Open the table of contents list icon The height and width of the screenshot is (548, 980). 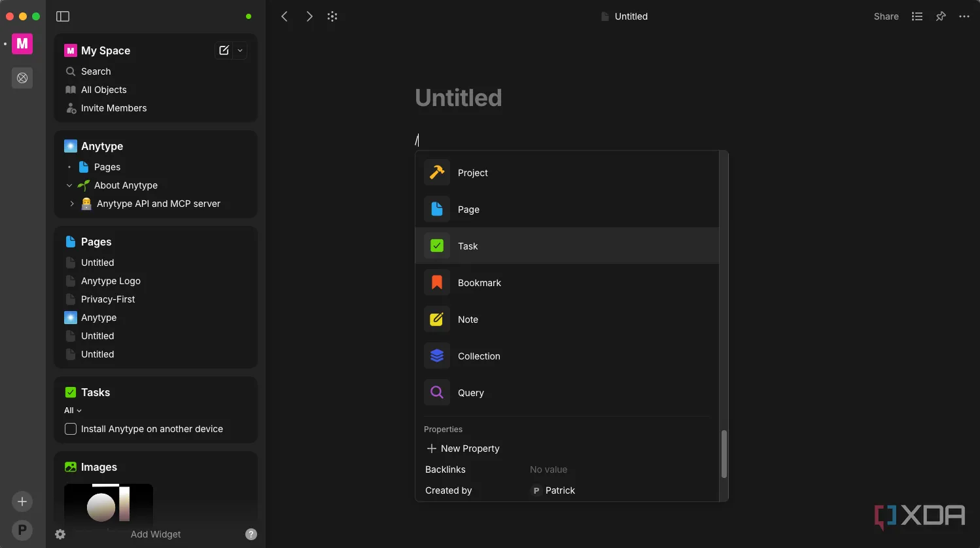pyautogui.click(x=917, y=16)
